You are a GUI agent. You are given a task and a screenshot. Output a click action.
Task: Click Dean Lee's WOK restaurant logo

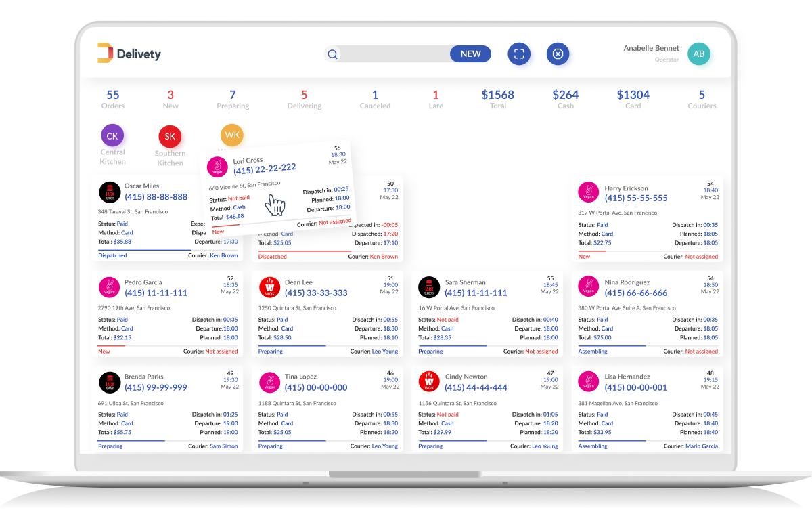tap(270, 287)
